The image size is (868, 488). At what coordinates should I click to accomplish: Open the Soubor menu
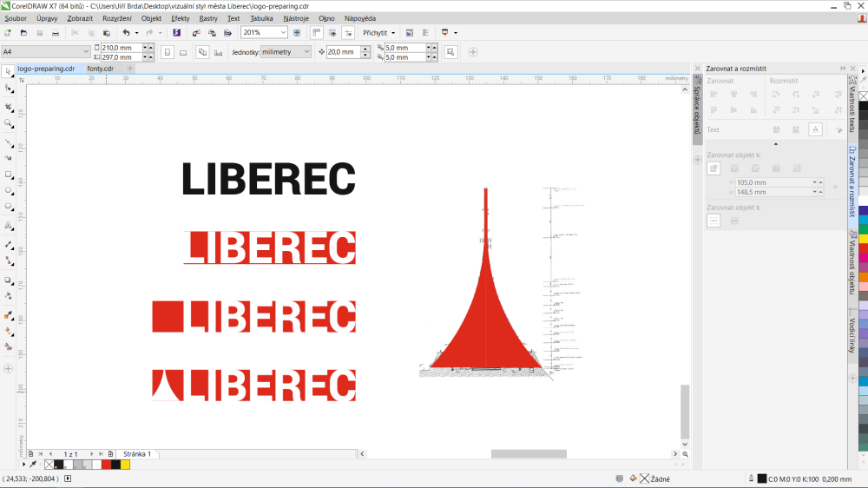coord(16,18)
